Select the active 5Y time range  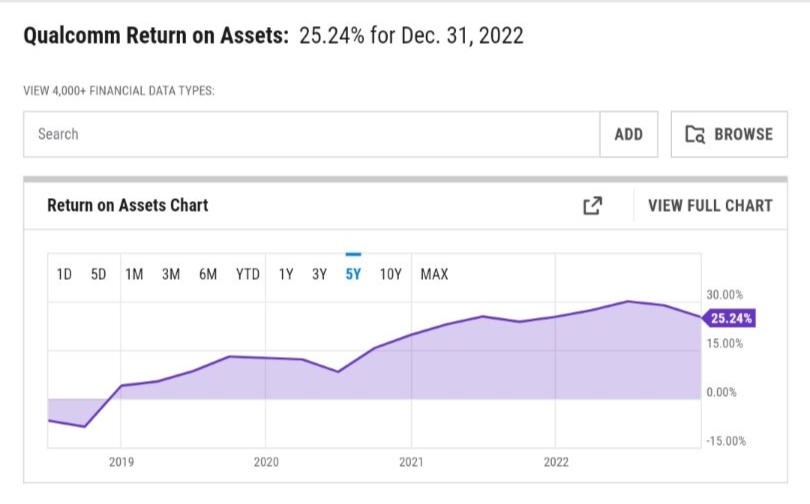[x=353, y=274]
